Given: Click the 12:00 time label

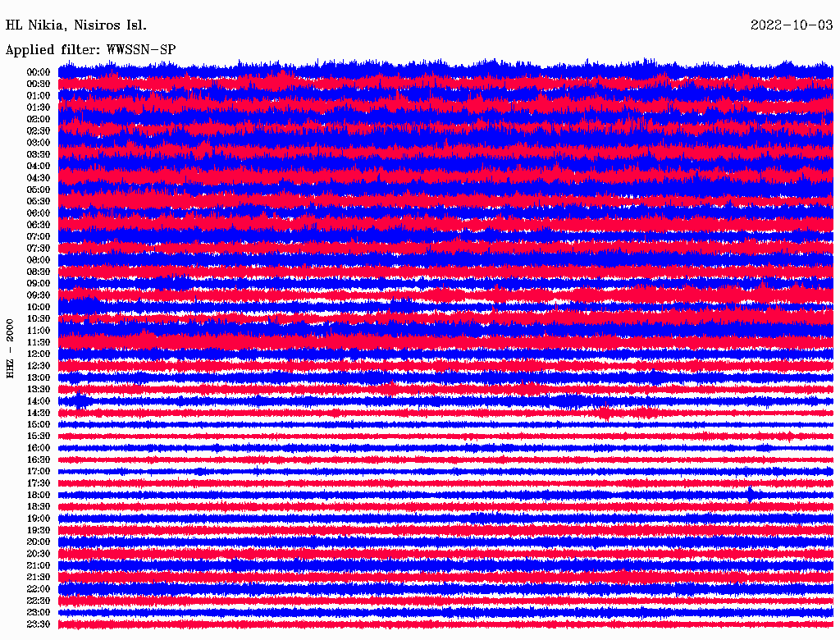Looking at the screenshot, I should (39, 354).
